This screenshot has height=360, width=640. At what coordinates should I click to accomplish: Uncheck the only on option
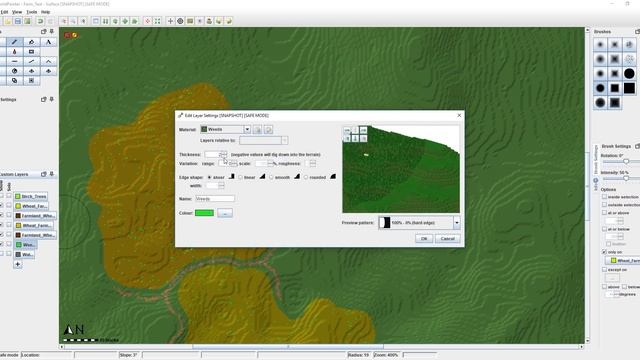[x=604, y=252]
